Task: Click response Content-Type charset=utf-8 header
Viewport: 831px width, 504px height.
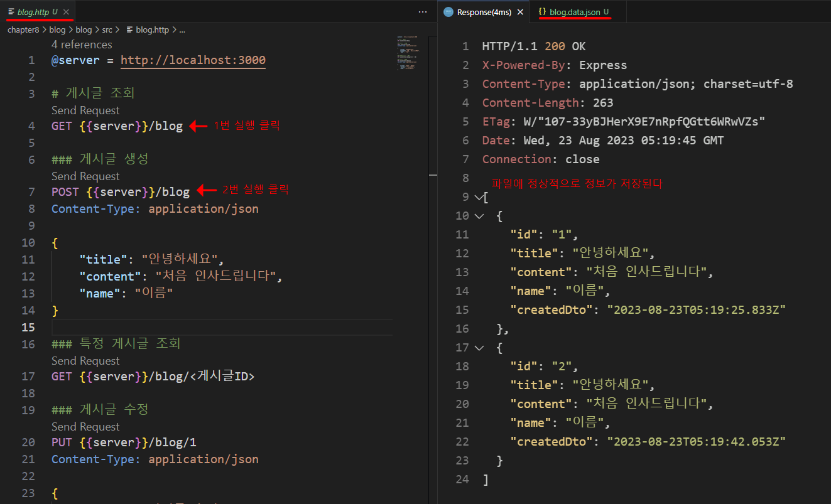Action: [x=638, y=84]
